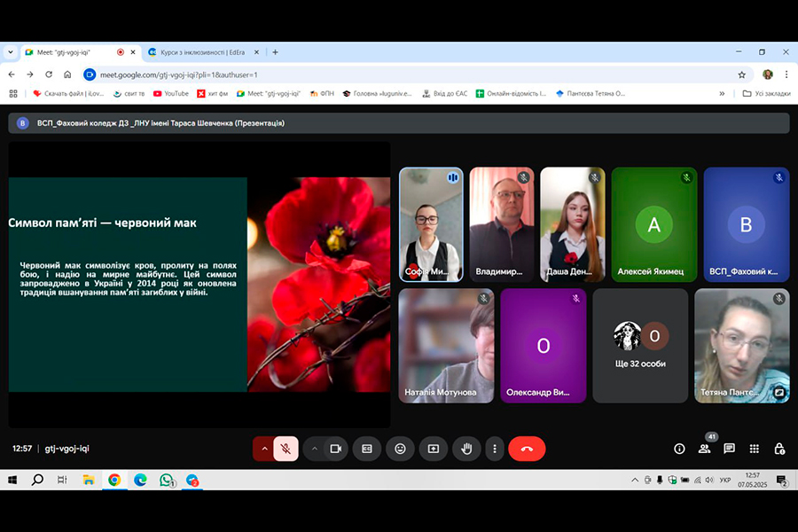Open WhatsApp from the taskbar
798x532 pixels.
pos(167,480)
